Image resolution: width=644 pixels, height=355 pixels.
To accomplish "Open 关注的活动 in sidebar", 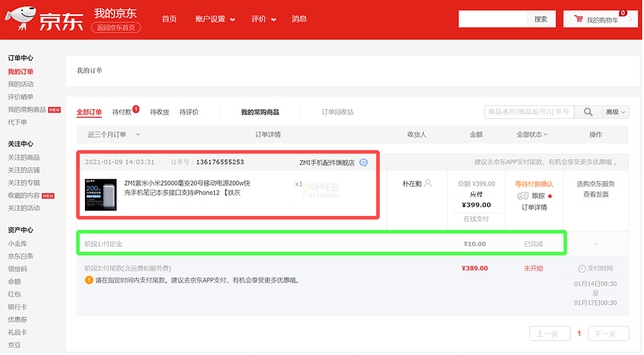I will pyautogui.click(x=24, y=208).
